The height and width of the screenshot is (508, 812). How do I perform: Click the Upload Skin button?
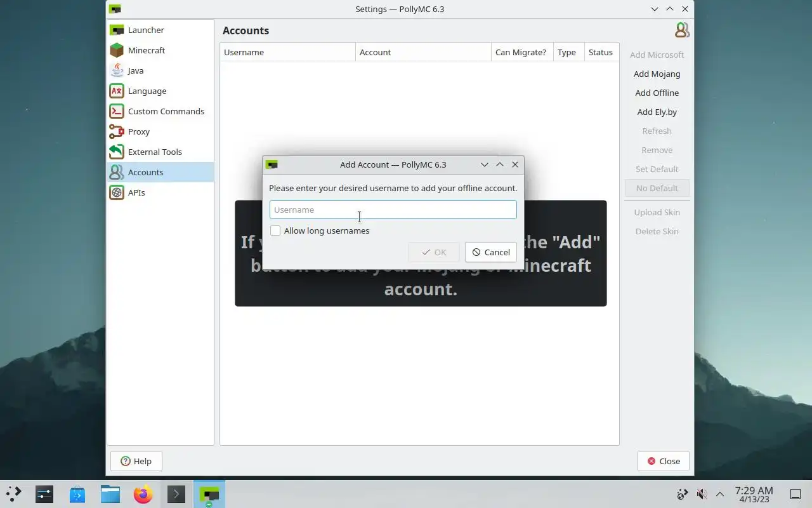(657, 212)
